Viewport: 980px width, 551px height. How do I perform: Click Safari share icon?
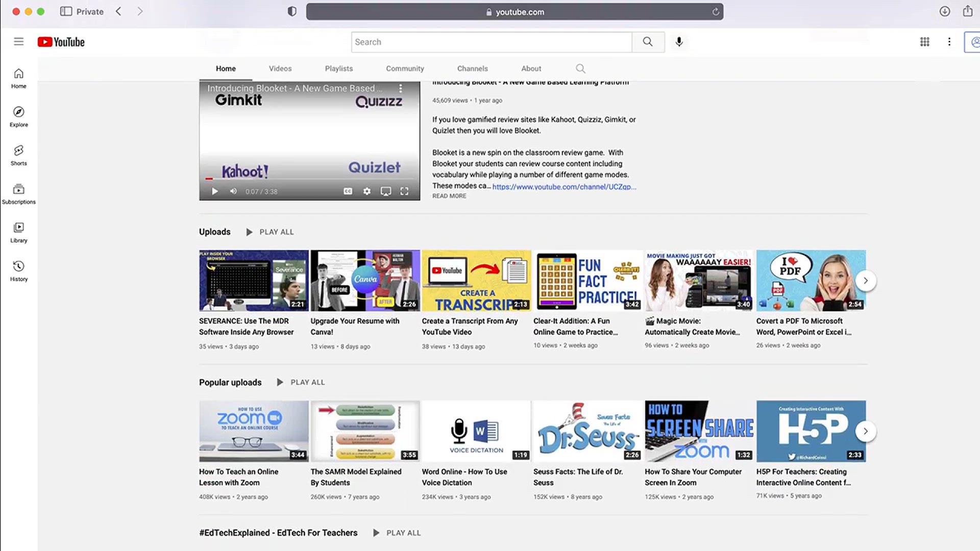(968, 11)
